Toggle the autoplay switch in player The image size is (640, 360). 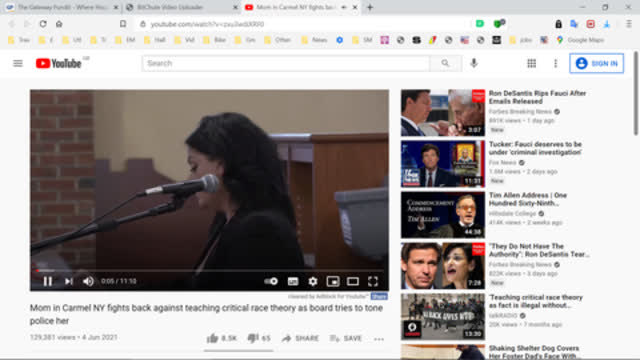[x=271, y=281]
